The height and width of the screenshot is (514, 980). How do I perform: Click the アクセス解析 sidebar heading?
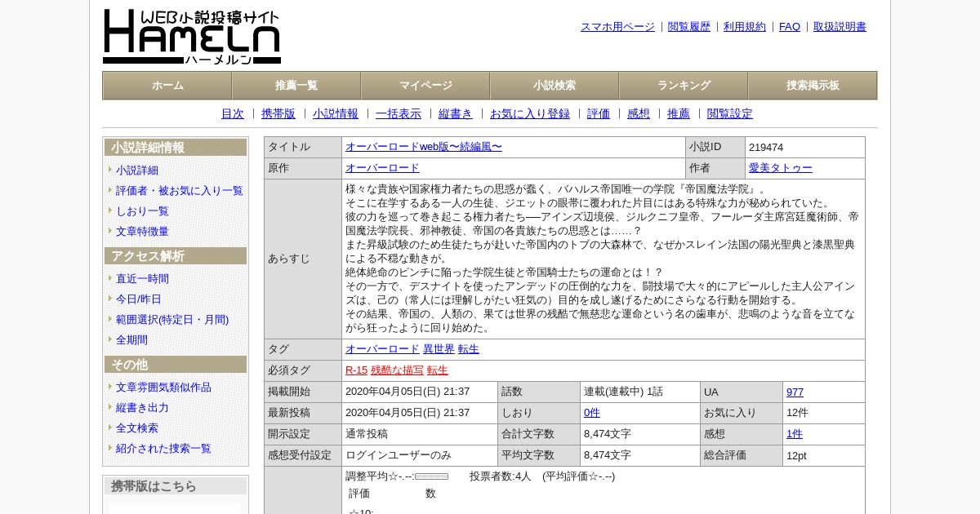point(176,256)
